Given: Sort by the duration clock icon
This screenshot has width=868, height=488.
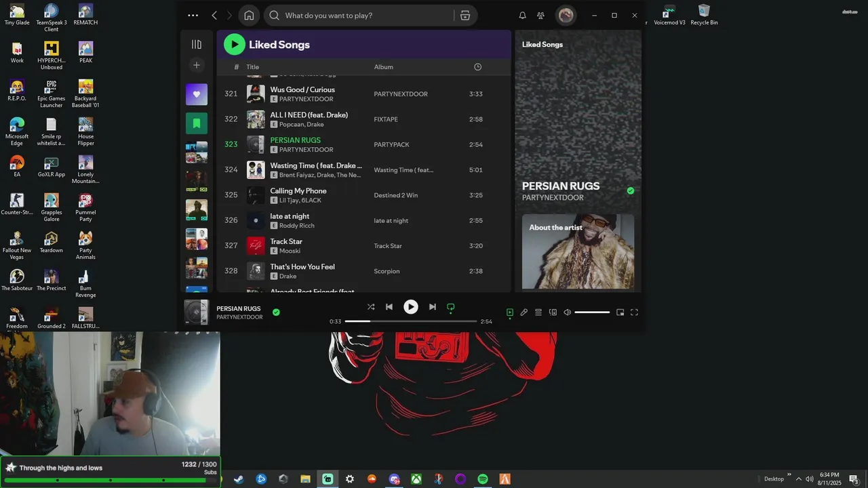Looking at the screenshot, I should (x=477, y=67).
